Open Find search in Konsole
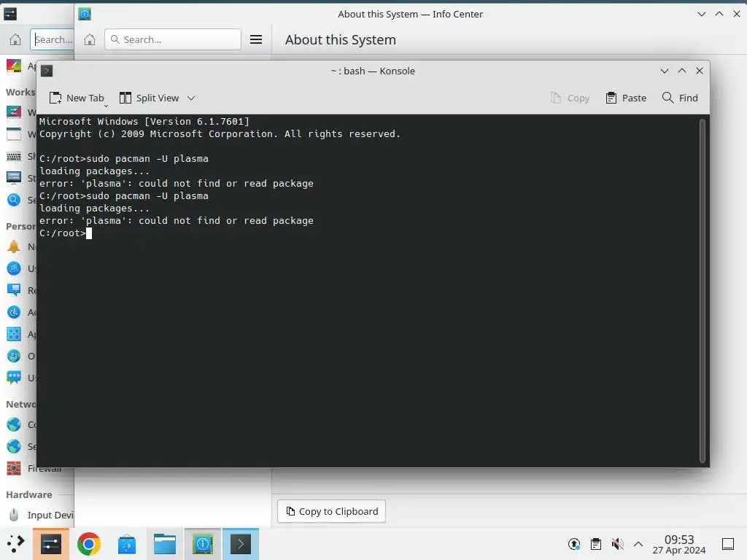 680,98
